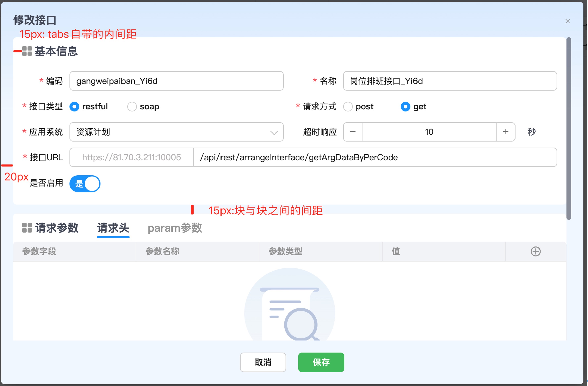Decrease timeout with the minus button

(x=353, y=132)
